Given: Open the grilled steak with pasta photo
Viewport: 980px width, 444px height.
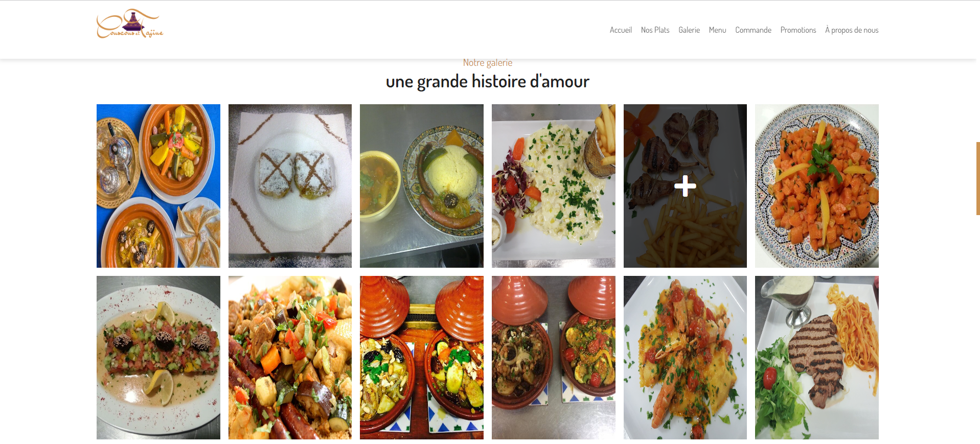Looking at the screenshot, I should pos(817,358).
